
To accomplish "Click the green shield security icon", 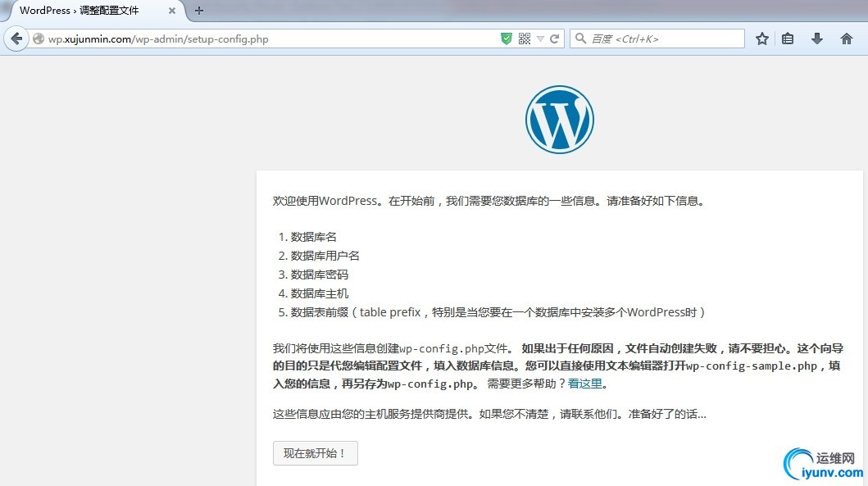I will (x=506, y=39).
